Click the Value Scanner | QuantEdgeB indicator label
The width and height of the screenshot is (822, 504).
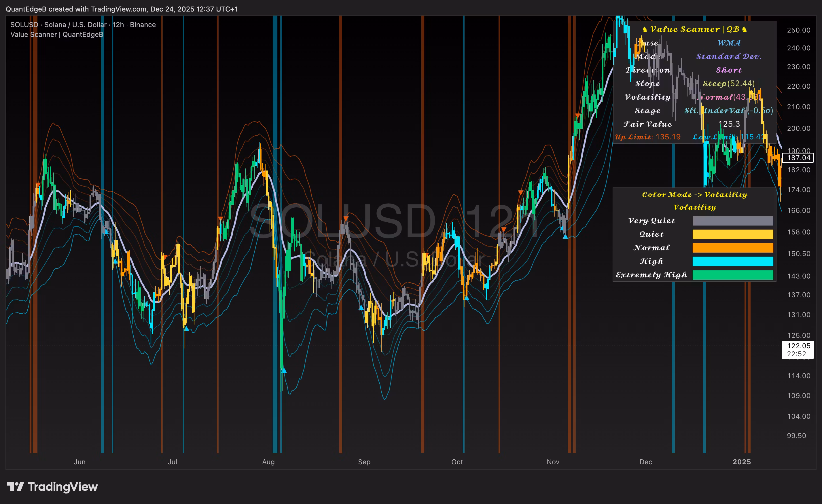(57, 34)
